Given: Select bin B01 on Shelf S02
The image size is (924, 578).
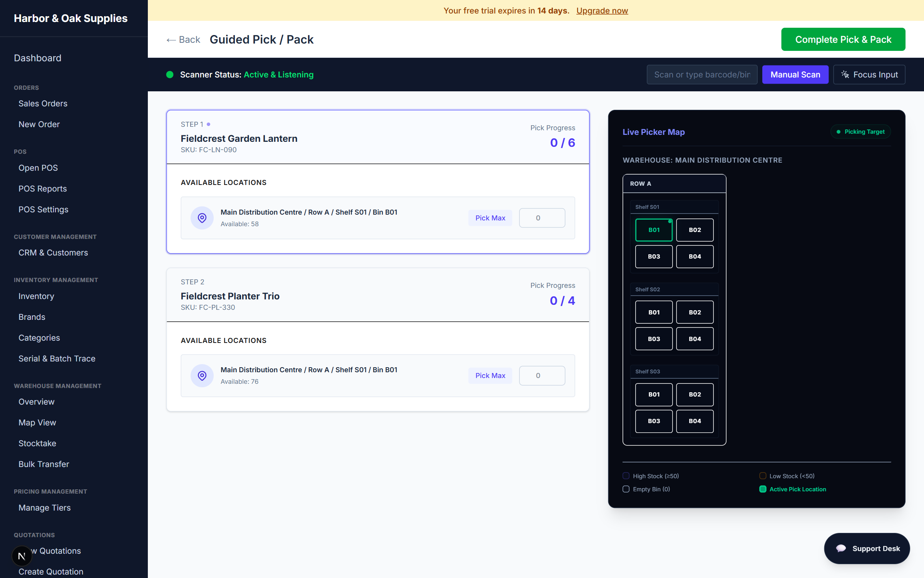Looking at the screenshot, I should [x=654, y=312].
